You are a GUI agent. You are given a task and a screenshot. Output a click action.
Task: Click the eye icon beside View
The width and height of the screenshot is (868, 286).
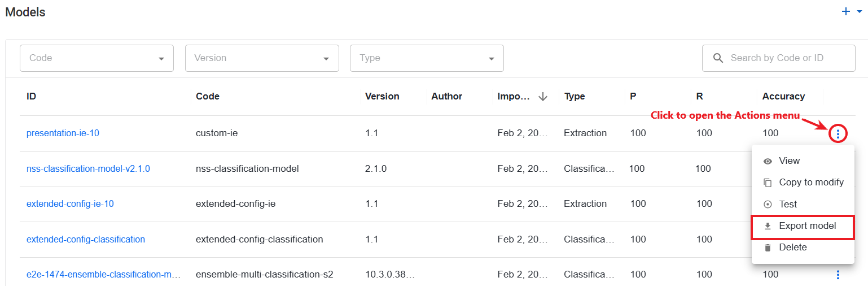(x=768, y=161)
